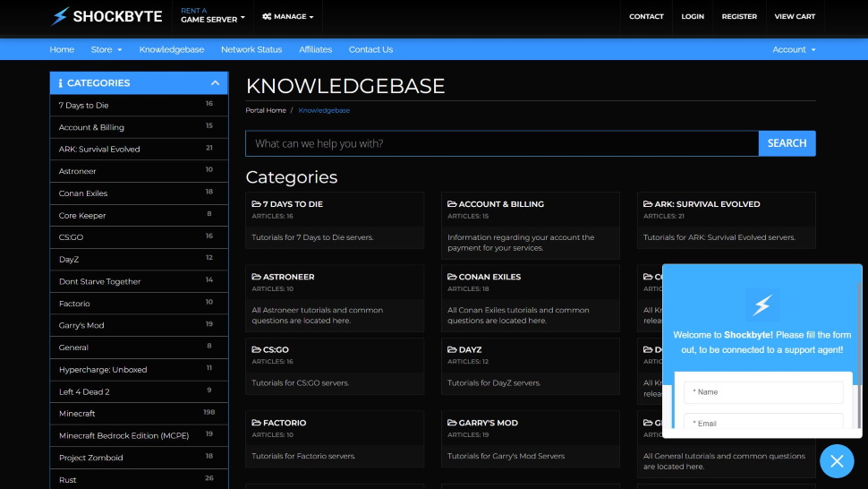Open the Store menu in navigation bar
868x489 pixels.
106,49
